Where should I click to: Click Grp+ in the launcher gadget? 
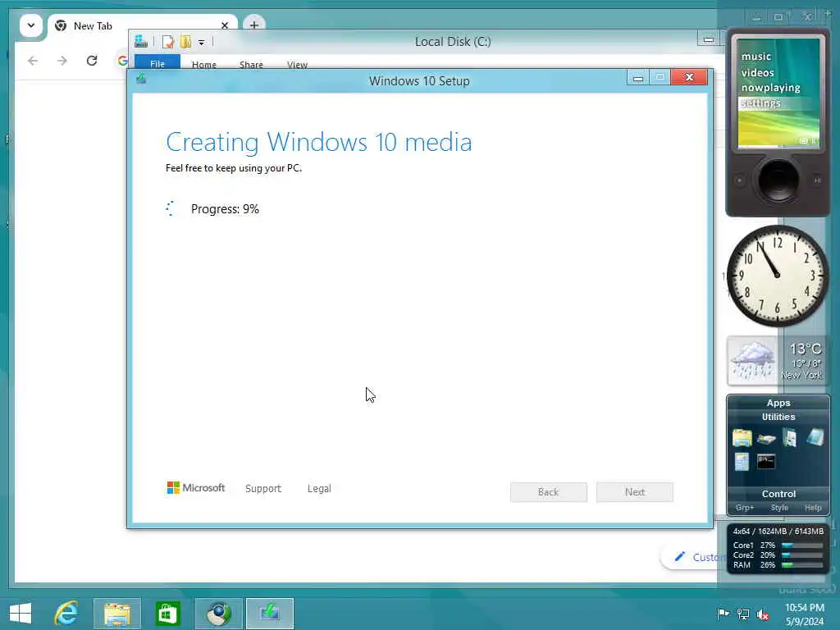pos(745,508)
